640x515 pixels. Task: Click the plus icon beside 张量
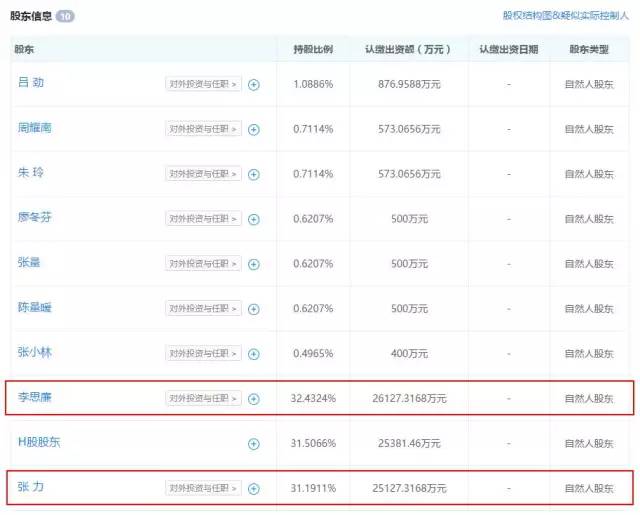coord(253,264)
